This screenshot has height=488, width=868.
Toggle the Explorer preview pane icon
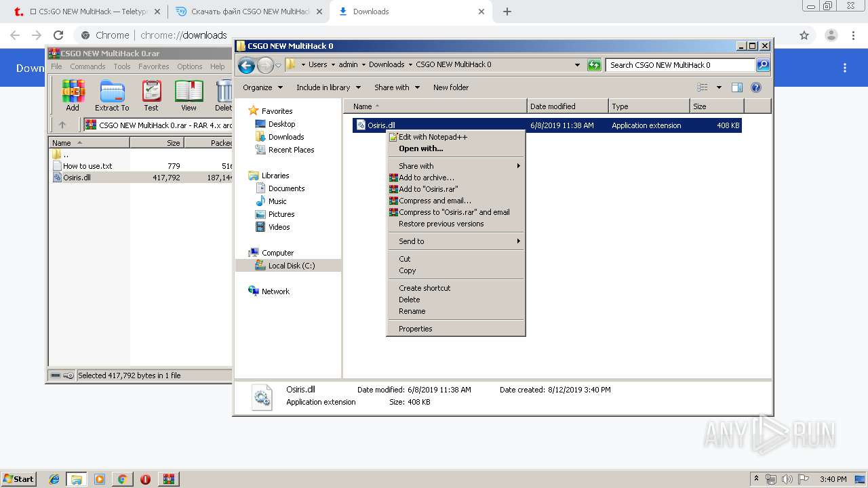[737, 87]
